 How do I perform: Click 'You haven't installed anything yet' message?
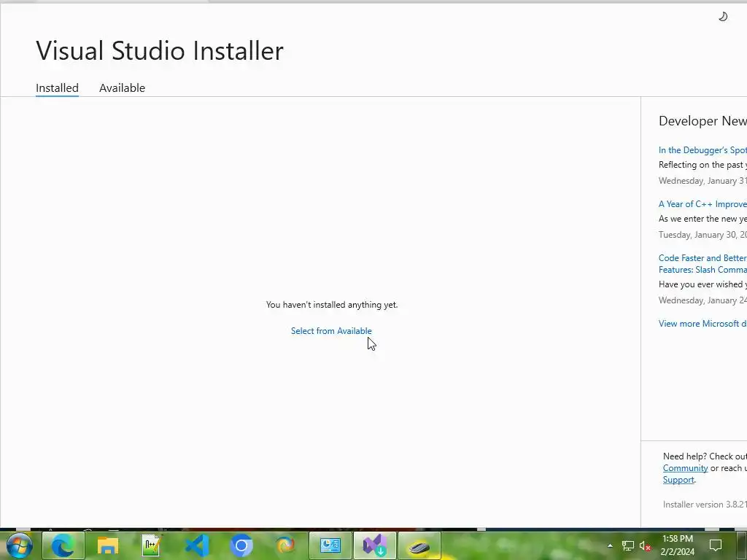[x=332, y=305]
